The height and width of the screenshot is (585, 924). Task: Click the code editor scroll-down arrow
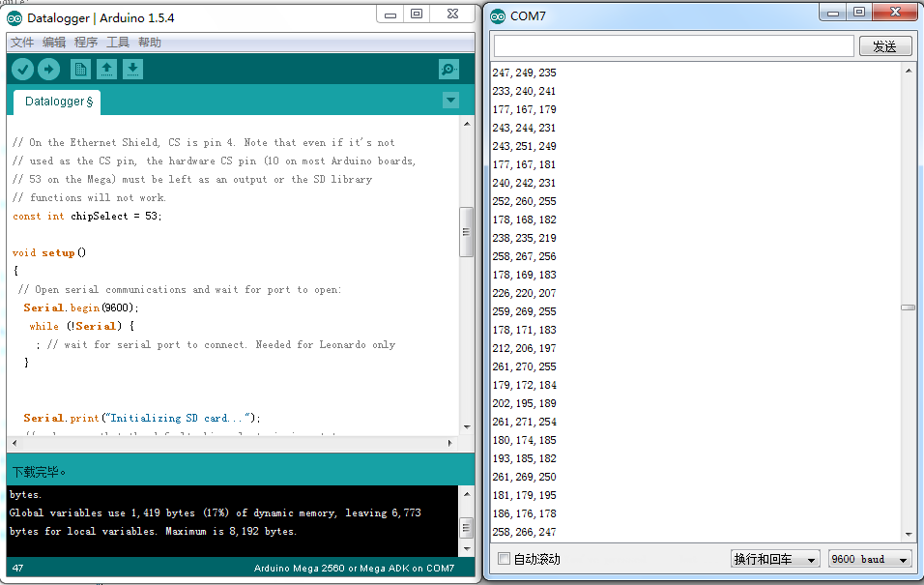467,427
